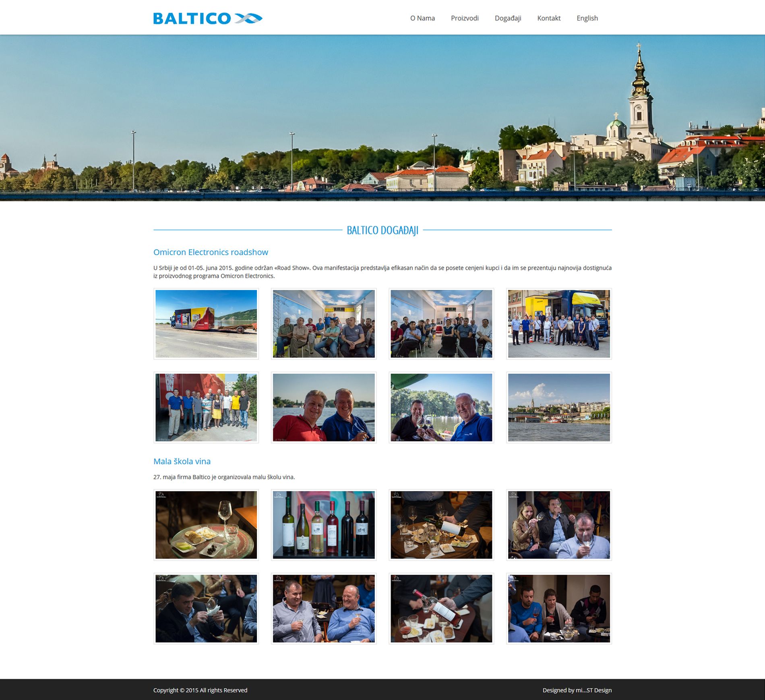Navigate to the Kontakt page
Viewport: 765px width, 700px height.
[549, 18]
